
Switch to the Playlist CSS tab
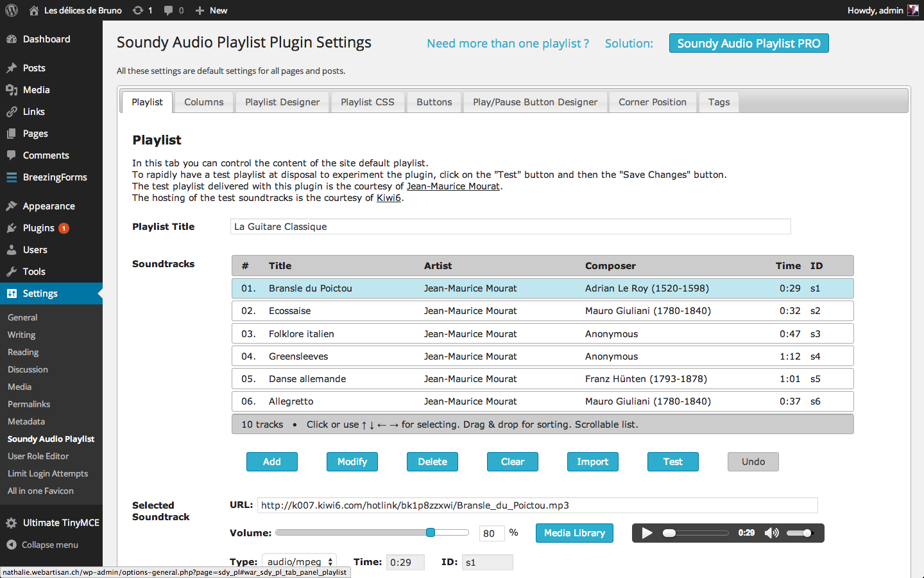[x=368, y=102]
